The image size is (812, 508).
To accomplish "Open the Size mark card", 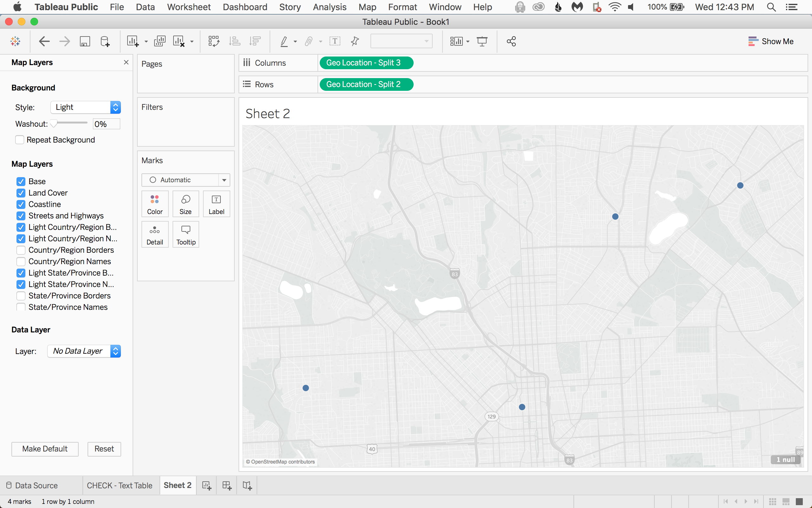I will (x=186, y=204).
